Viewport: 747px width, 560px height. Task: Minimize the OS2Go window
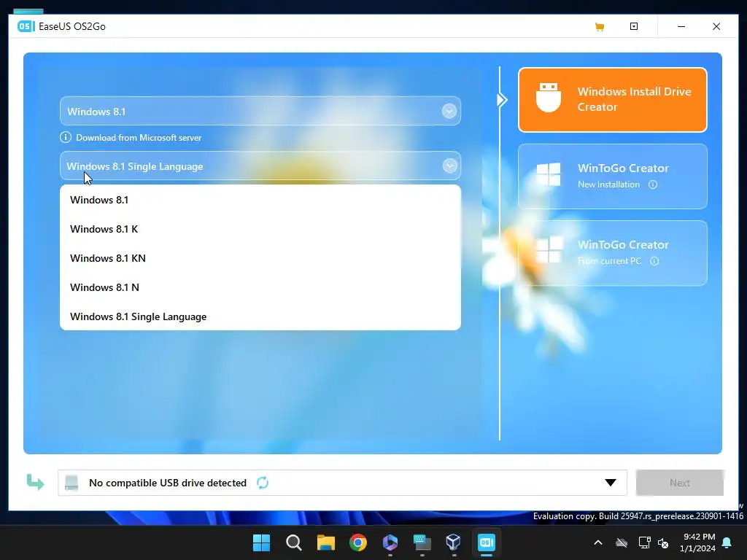[681, 26]
